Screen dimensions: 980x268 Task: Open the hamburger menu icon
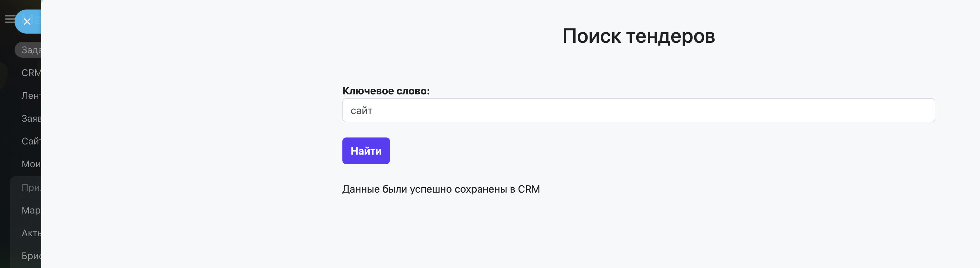click(x=9, y=19)
